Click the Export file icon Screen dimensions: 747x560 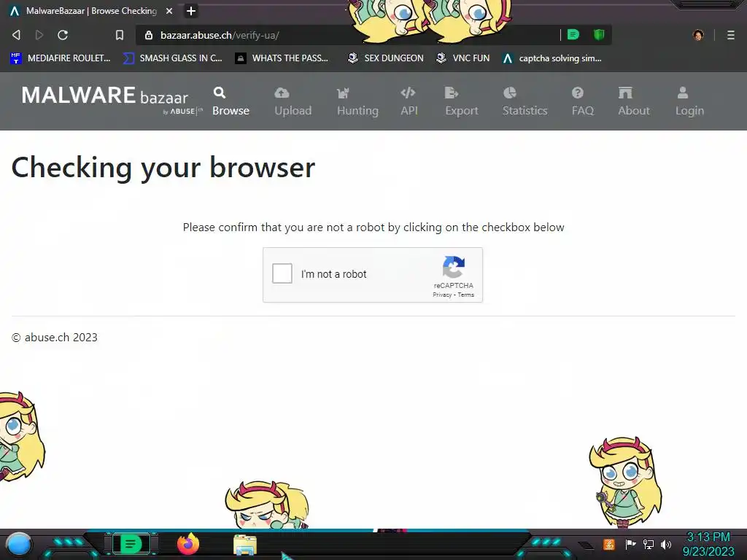click(451, 93)
